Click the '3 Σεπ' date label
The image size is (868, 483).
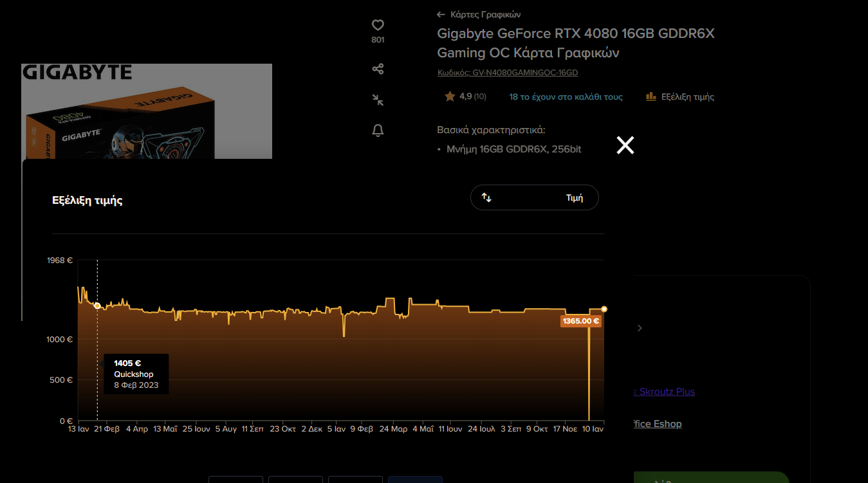pos(510,428)
